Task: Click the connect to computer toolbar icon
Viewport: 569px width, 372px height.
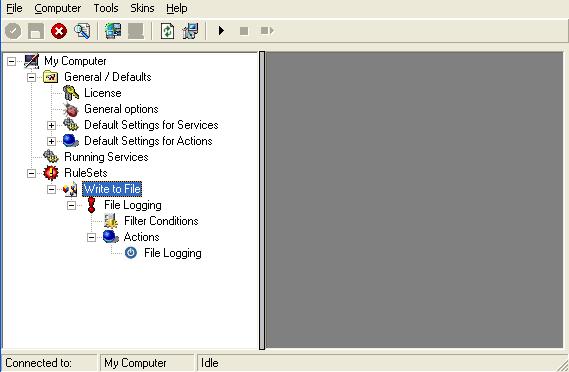Action: 113,31
